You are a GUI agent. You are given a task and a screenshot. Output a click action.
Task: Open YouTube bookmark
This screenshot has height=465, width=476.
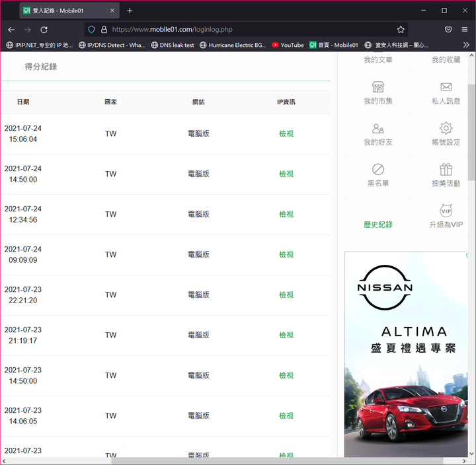[288, 45]
